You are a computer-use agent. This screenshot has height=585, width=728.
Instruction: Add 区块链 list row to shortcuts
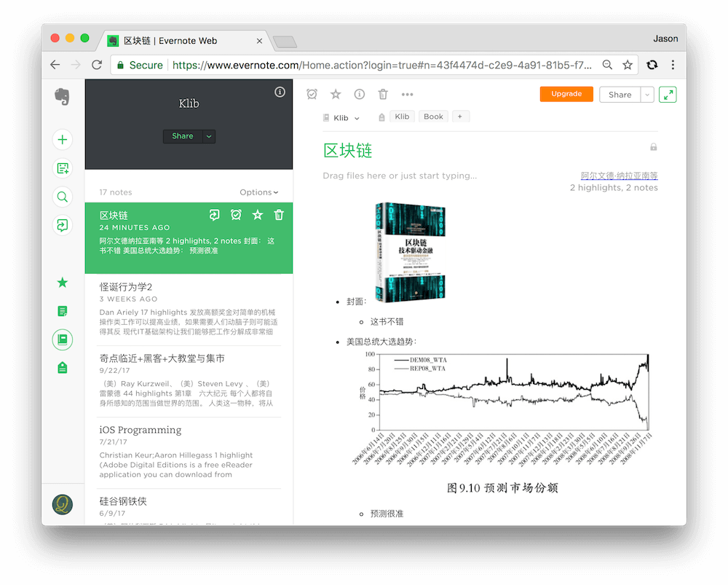(x=258, y=215)
